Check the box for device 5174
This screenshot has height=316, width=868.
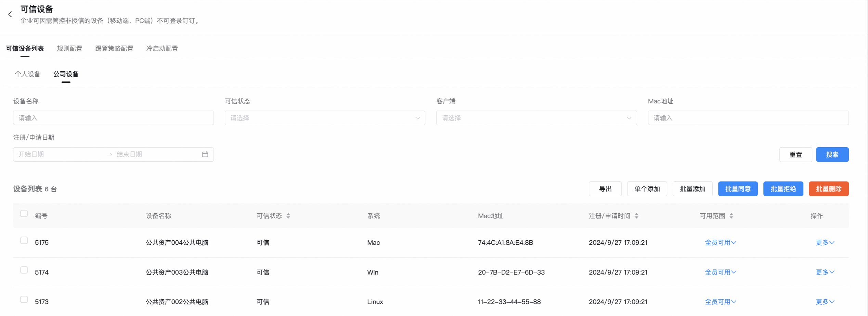24,270
